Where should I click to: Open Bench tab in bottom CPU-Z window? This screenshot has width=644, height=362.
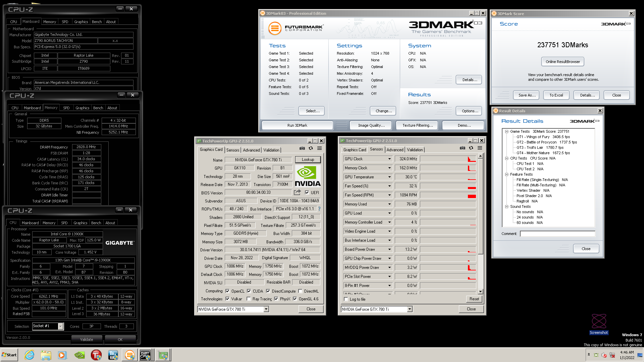click(x=96, y=223)
